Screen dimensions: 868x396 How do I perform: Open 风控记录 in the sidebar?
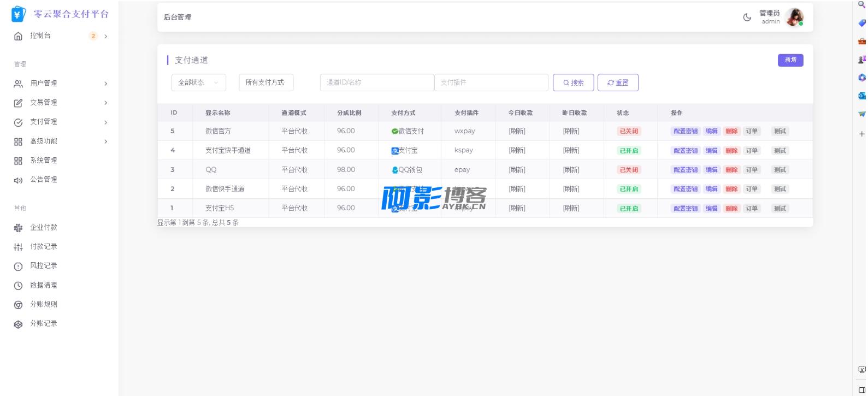click(43, 266)
